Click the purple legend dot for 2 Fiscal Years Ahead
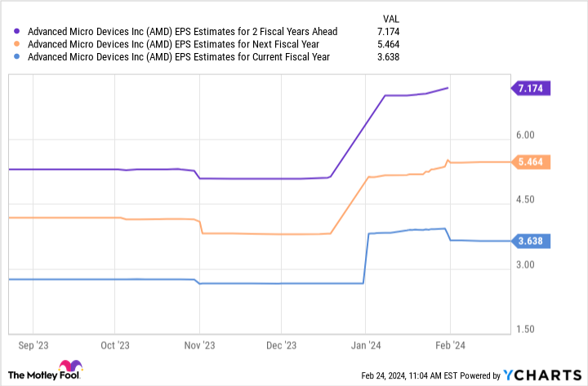This screenshot has width=588, height=386. pyautogui.click(x=18, y=32)
